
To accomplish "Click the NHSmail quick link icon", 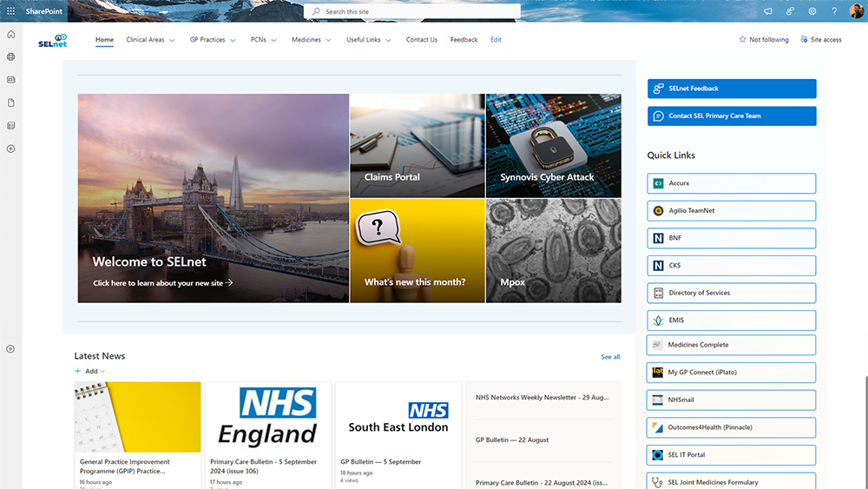I will click(658, 400).
